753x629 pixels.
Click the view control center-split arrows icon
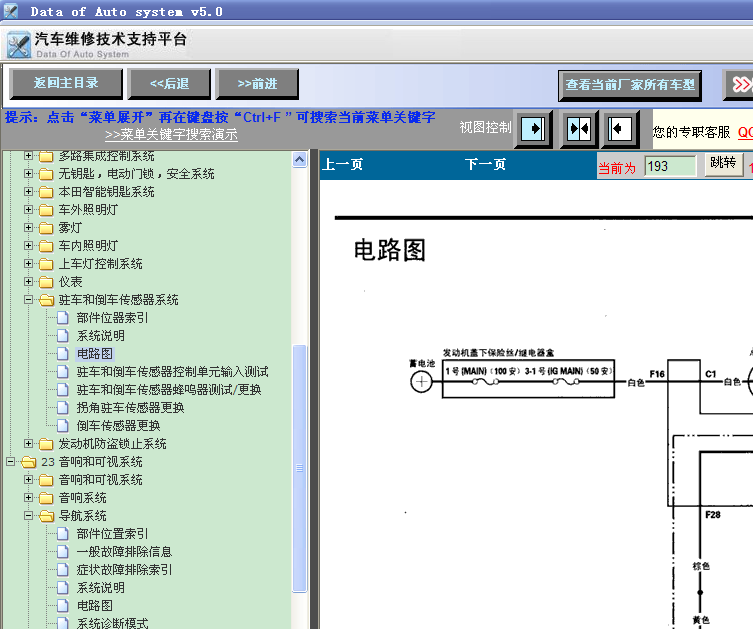(x=579, y=129)
